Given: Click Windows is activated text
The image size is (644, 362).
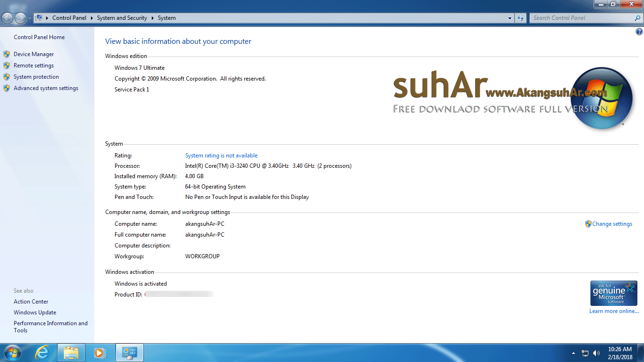Looking at the screenshot, I should point(140,284).
